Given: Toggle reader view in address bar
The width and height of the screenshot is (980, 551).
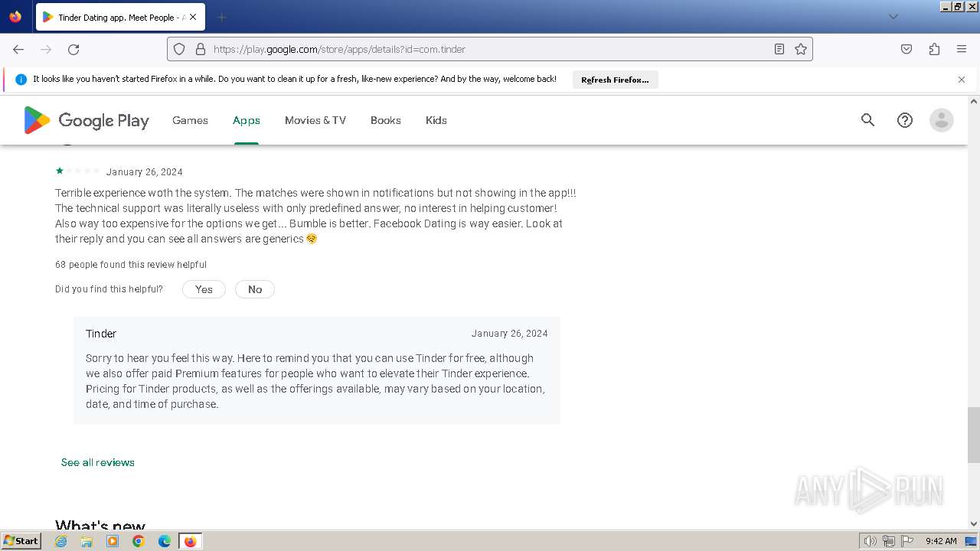Looking at the screenshot, I should pyautogui.click(x=779, y=49).
